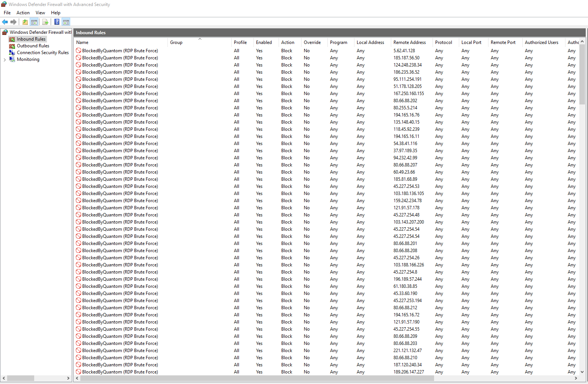Click the grey Forward arrow in toolbar
This screenshot has height=384, width=588.
pyautogui.click(x=14, y=22)
